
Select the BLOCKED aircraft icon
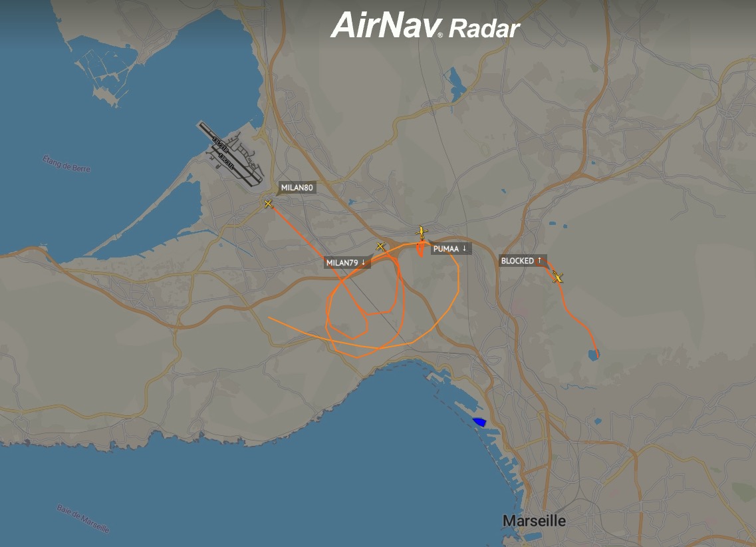pos(558,277)
